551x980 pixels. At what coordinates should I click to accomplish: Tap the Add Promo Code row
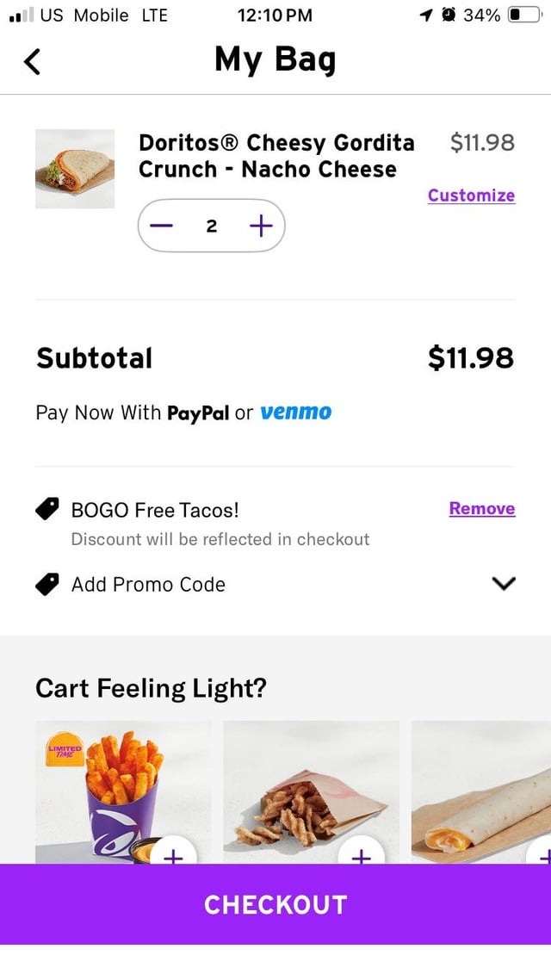click(148, 585)
